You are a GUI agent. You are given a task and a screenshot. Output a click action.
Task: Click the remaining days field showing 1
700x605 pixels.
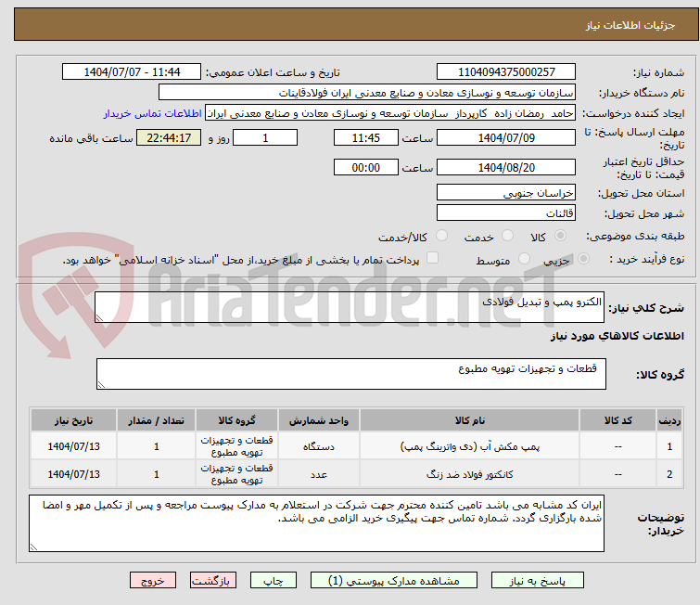point(265,137)
